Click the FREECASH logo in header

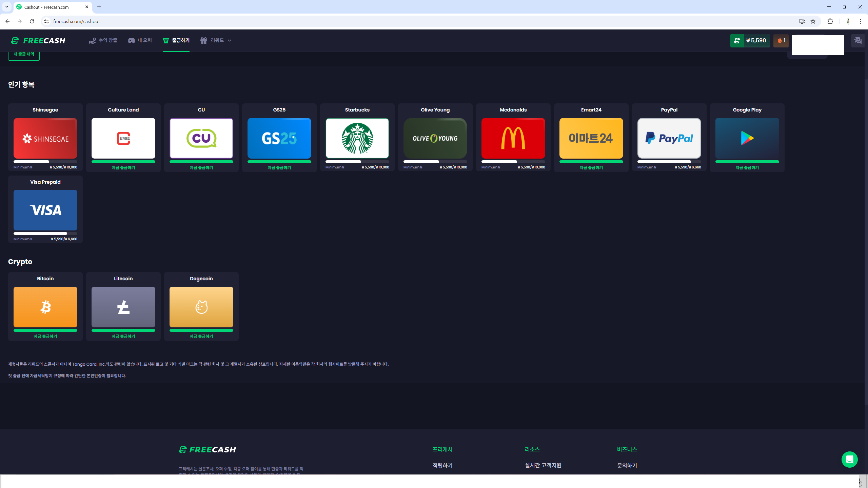(38, 41)
